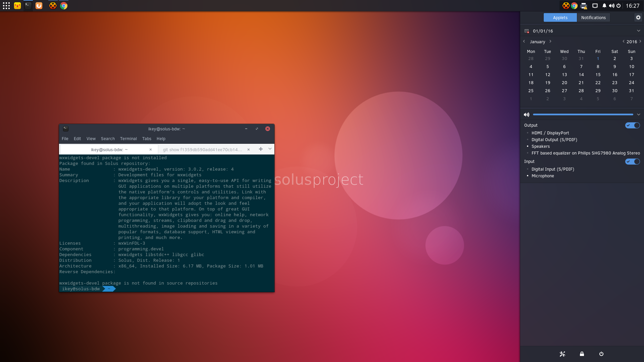Select Digital Input (S/PDIF)
The image size is (644, 362).
[x=553, y=169]
